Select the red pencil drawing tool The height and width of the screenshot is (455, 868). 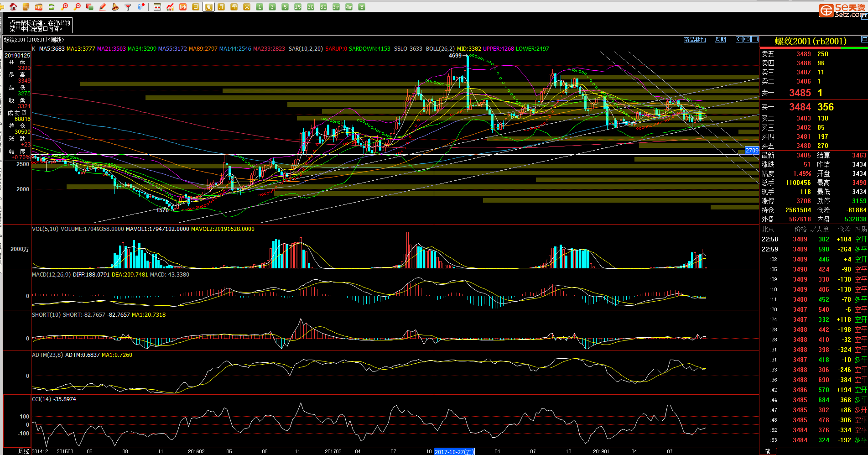pos(103,7)
